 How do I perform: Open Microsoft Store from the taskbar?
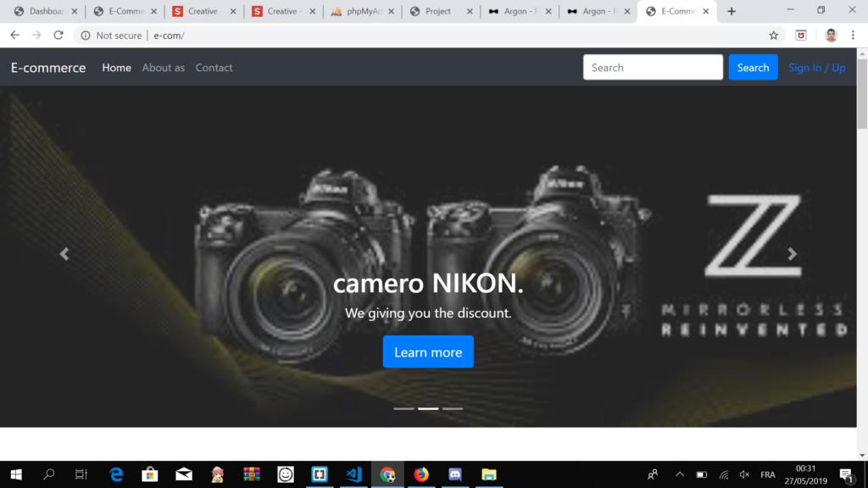pos(149,474)
